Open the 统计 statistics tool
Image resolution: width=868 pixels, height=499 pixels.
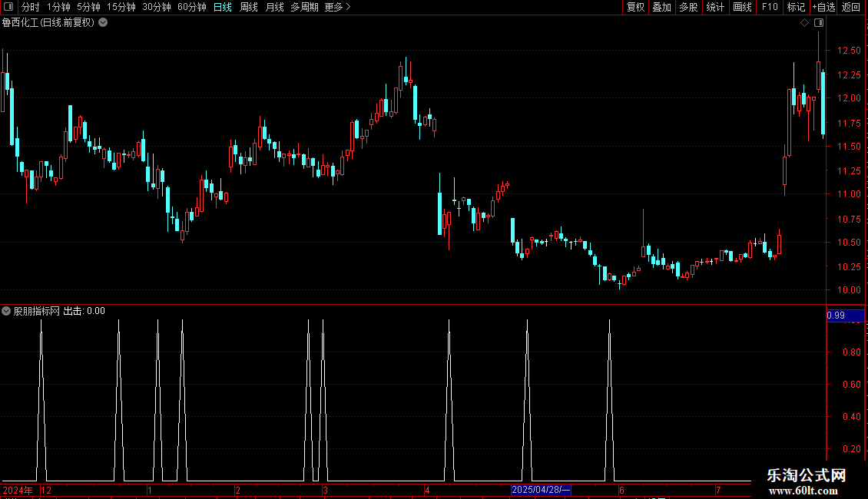click(715, 7)
